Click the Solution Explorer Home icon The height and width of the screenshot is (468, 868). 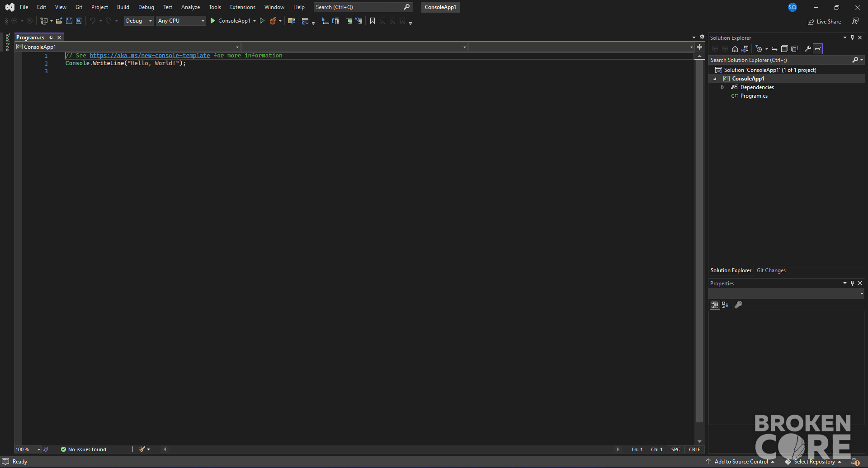point(735,49)
